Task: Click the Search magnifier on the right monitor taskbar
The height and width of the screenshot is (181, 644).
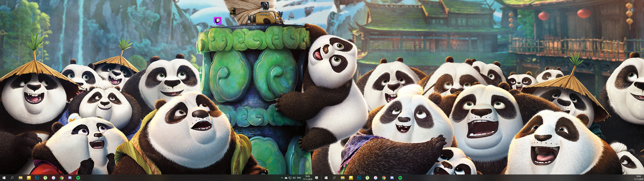Action: 334,178
